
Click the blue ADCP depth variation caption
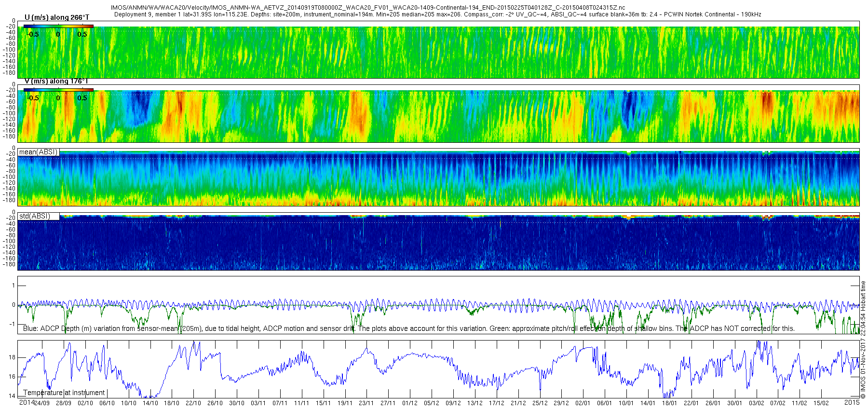[409, 328]
